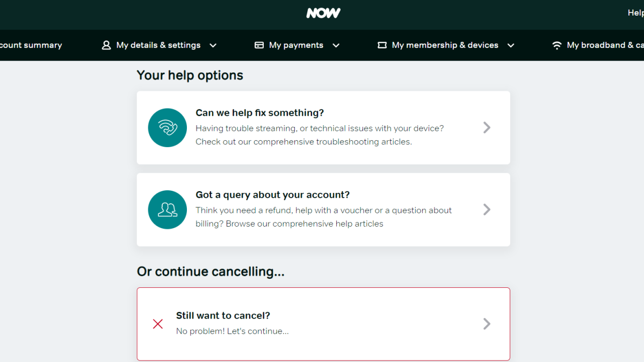
Task: Open the My payments menu label
Action: (296, 45)
